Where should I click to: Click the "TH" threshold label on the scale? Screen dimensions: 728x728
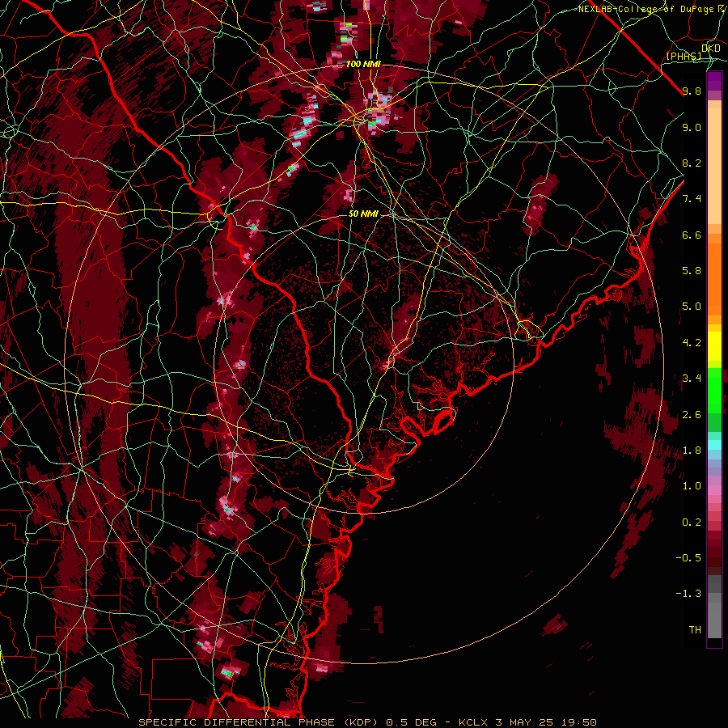pos(695,630)
